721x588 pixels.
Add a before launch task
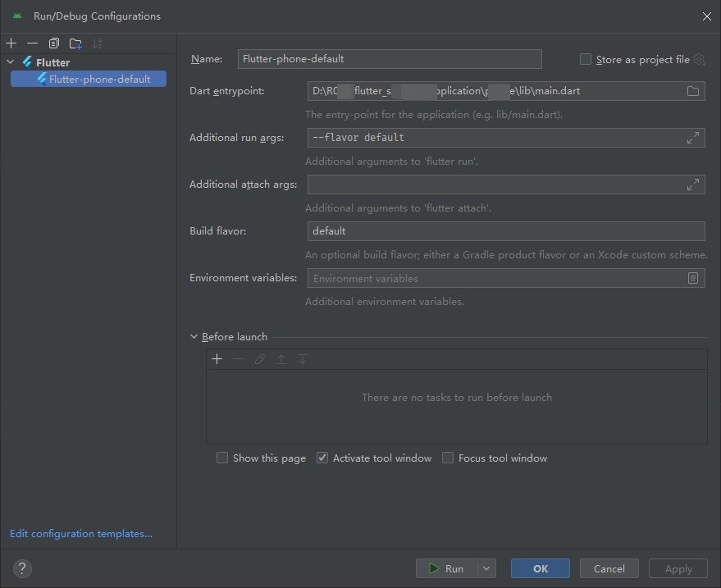[x=217, y=359]
